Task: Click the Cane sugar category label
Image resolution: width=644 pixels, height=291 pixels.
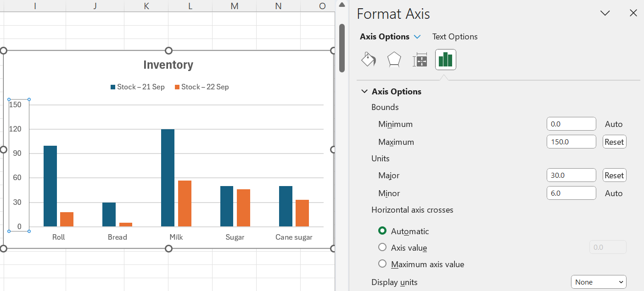Action: pyautogui.click(x=294, y=237)
